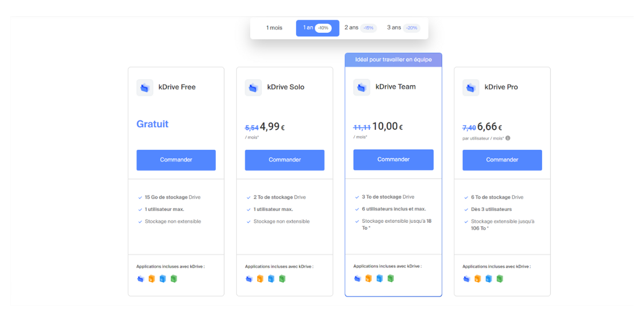This screenshot has height=322, width=644.
Task: Click the -15% discount badge
Action: tap(368, 28)
